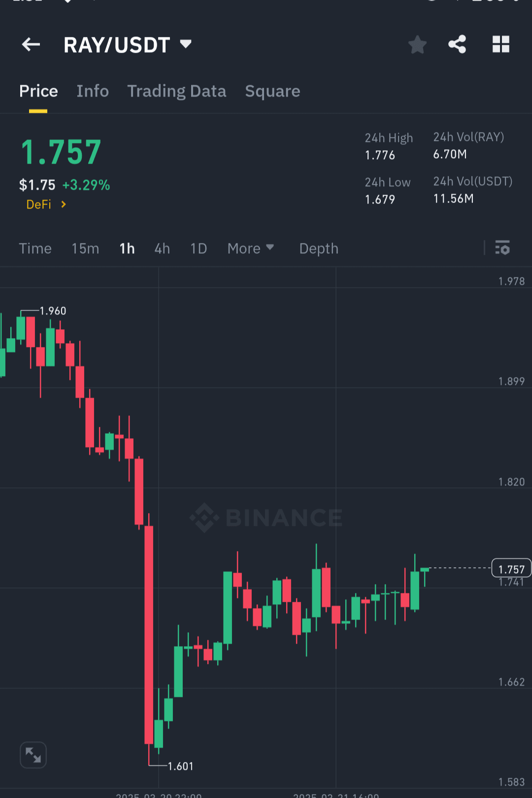Image resolution: width=532 pixels, height=798 pixels.
Task: Click the 1.757 last price label on chart
Action: pos(512,568)
